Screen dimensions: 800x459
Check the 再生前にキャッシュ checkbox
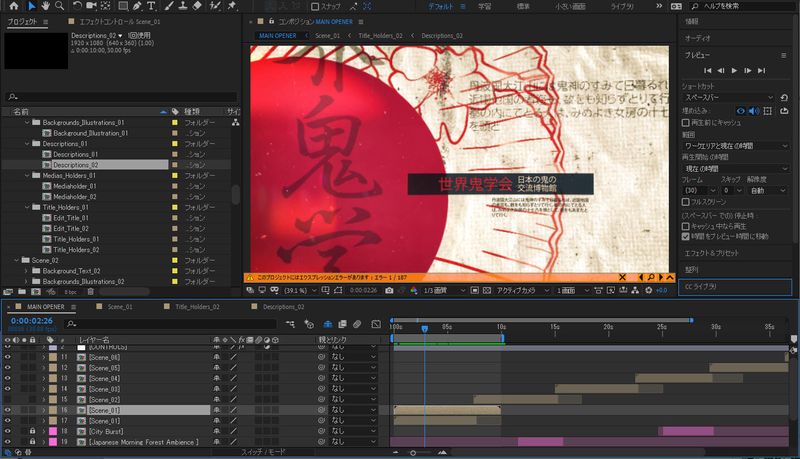[684, 122]
